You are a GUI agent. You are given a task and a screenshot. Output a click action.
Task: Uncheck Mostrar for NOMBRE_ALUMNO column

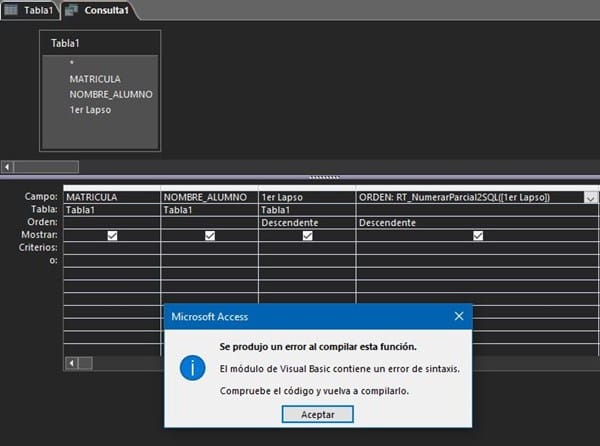pos(210,235)
